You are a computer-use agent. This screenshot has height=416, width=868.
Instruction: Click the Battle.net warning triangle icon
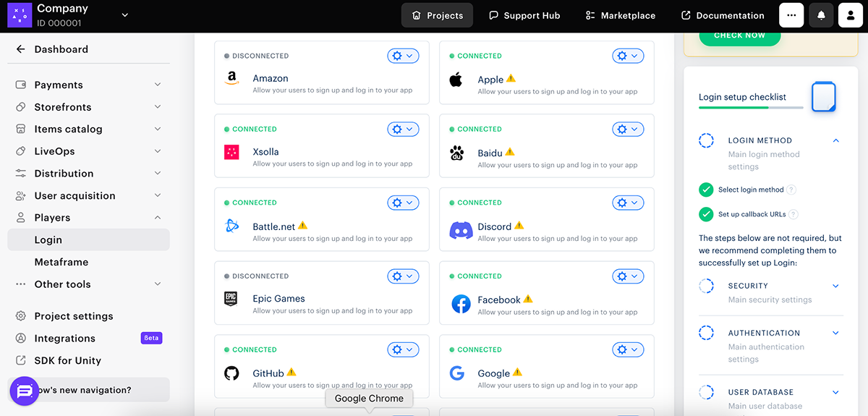[303, 226]
